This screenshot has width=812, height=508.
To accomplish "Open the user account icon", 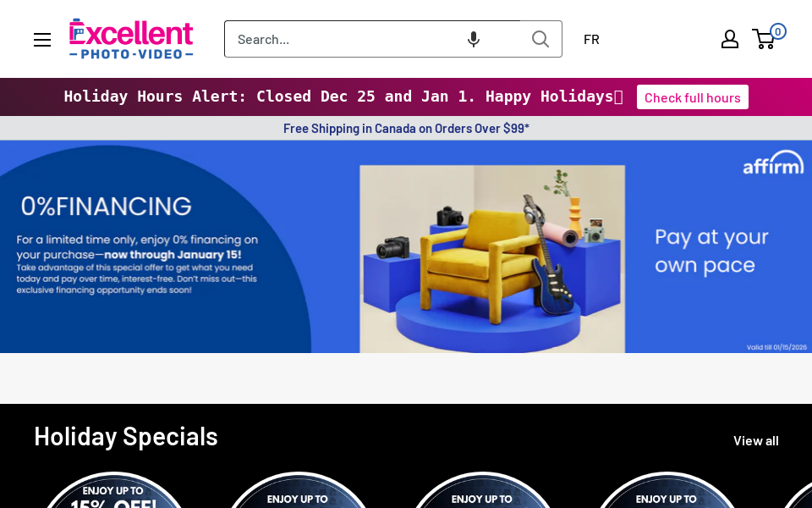I will click(730, 40).
